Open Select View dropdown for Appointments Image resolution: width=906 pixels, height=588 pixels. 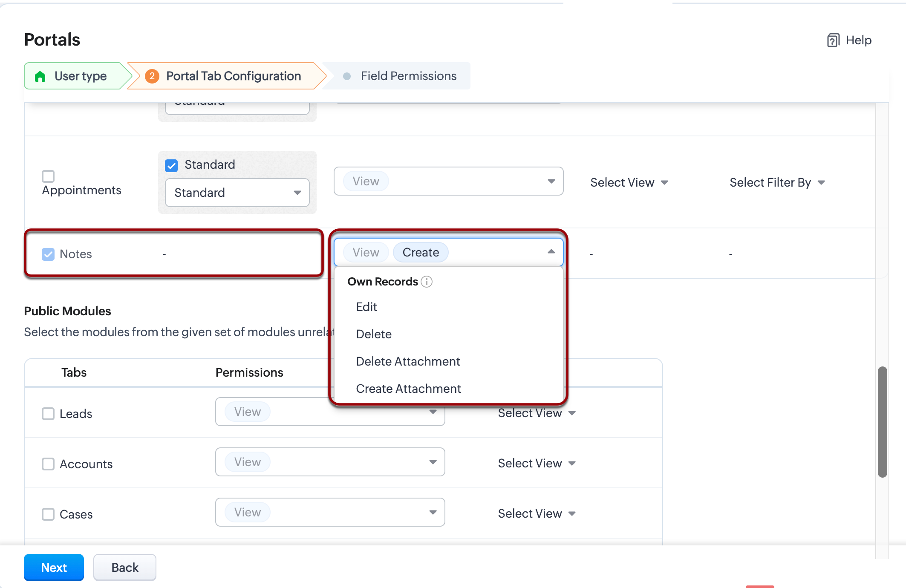[629, 182]
